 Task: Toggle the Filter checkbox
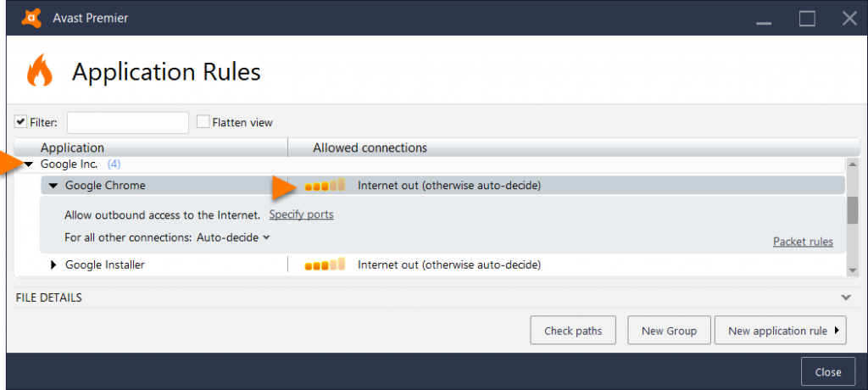coord(21,122)
